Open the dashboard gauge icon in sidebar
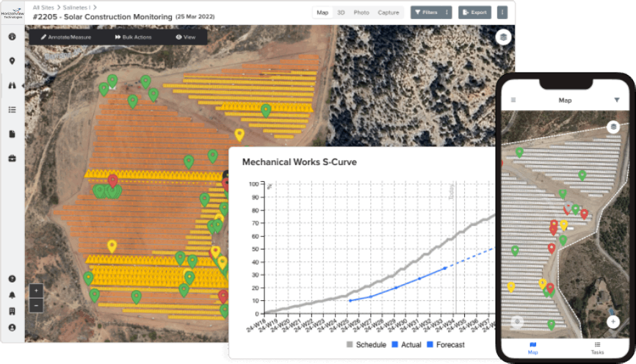Screen dimensions: 636x364 12,37
